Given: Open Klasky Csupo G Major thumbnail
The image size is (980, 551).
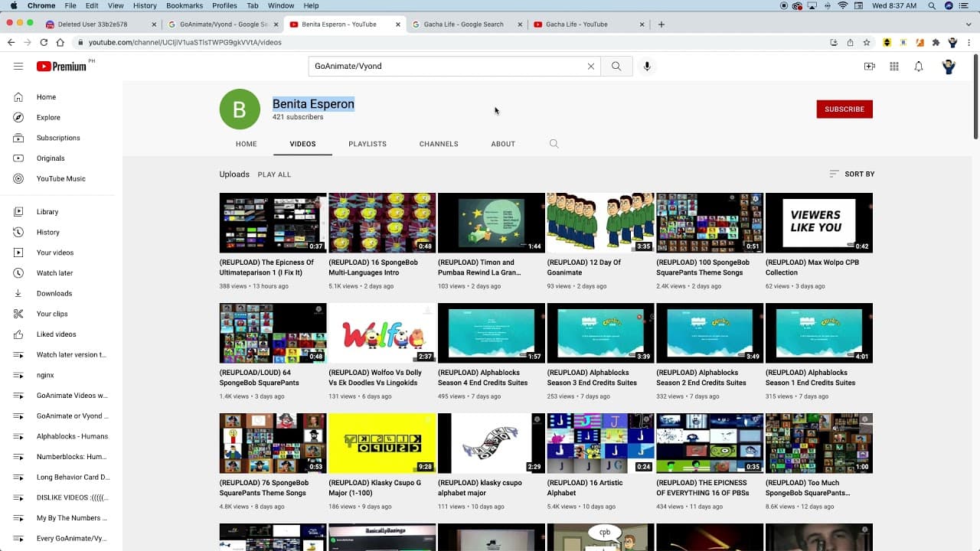Looking at the screenshot, I should [382, 443].
